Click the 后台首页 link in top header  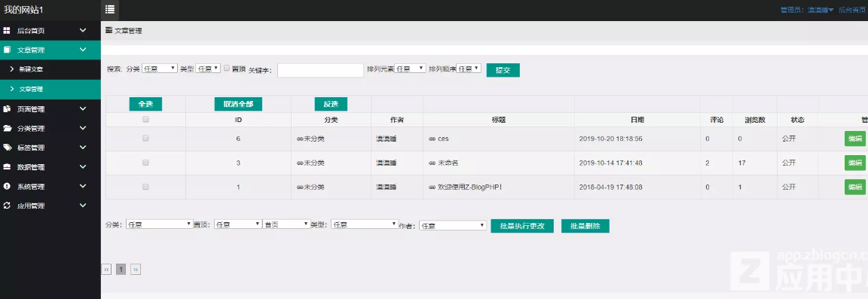coord(851,10)
